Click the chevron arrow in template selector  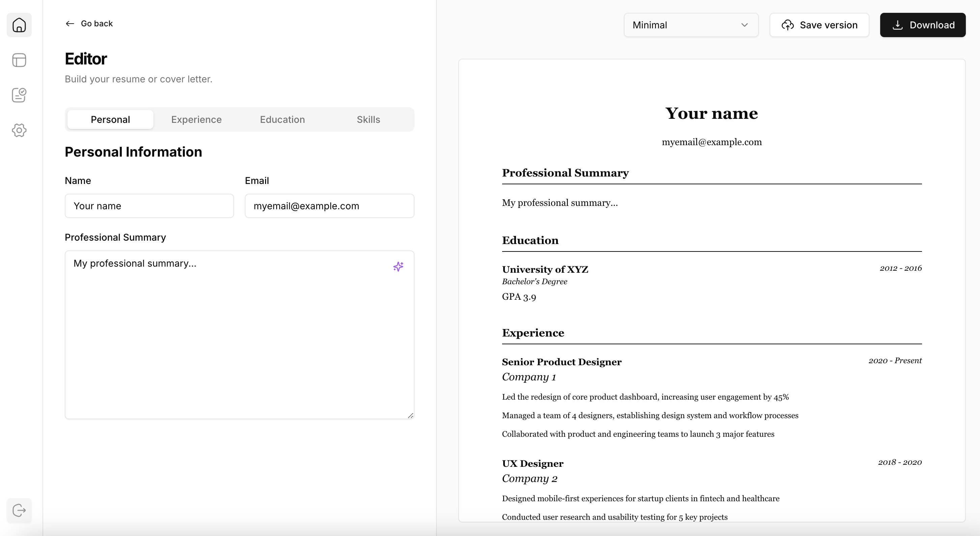point(745,25)
